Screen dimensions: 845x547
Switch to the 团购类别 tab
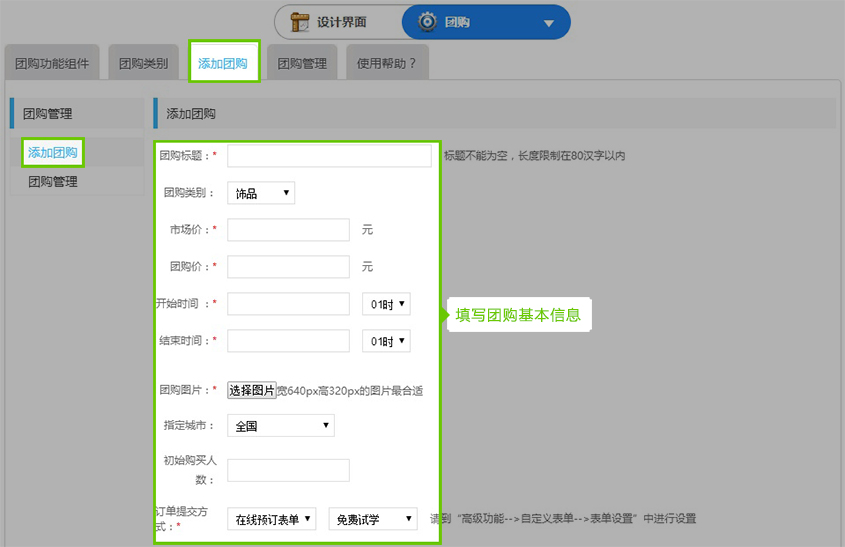tap(143, 63)
